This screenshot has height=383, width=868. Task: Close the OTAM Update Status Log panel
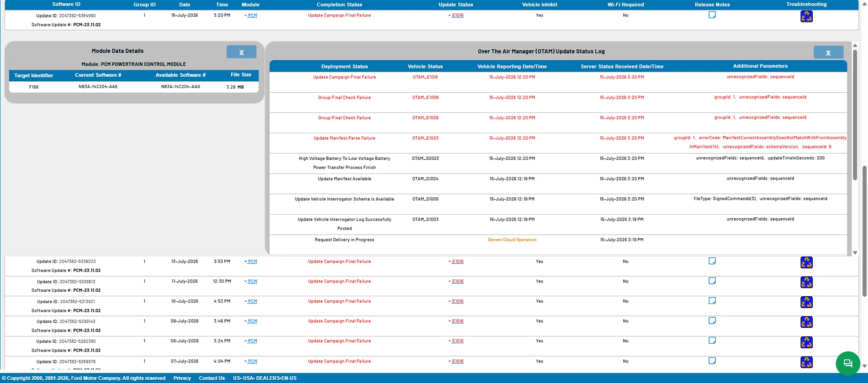click(x=828, y=52)
